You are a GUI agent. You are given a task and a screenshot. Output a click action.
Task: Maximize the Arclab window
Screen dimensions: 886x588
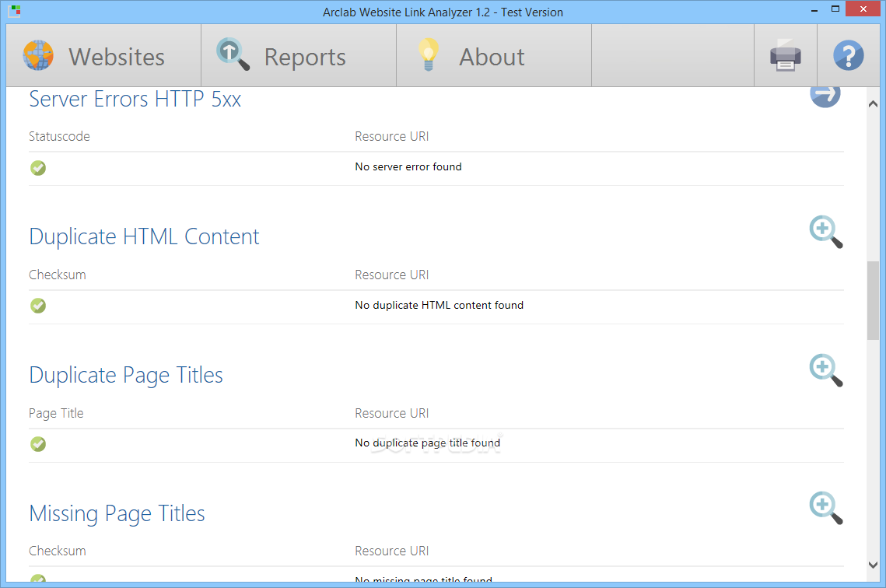[835, 9]
